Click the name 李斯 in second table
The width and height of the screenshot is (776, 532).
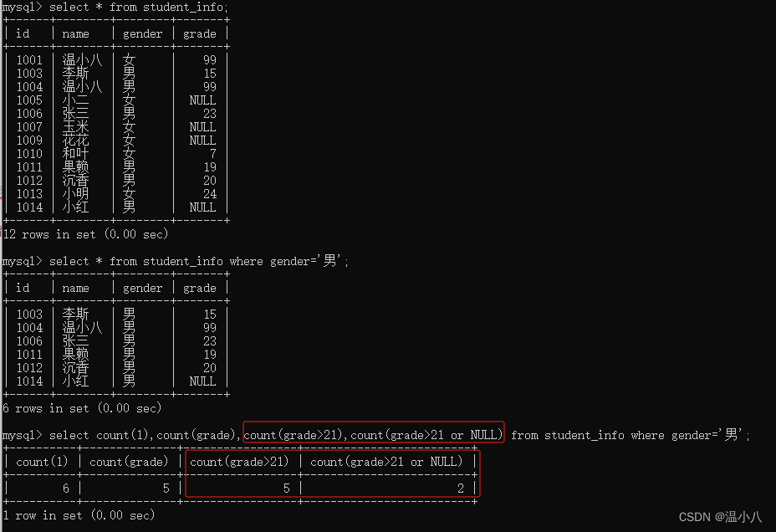click(x=76, y=315)
